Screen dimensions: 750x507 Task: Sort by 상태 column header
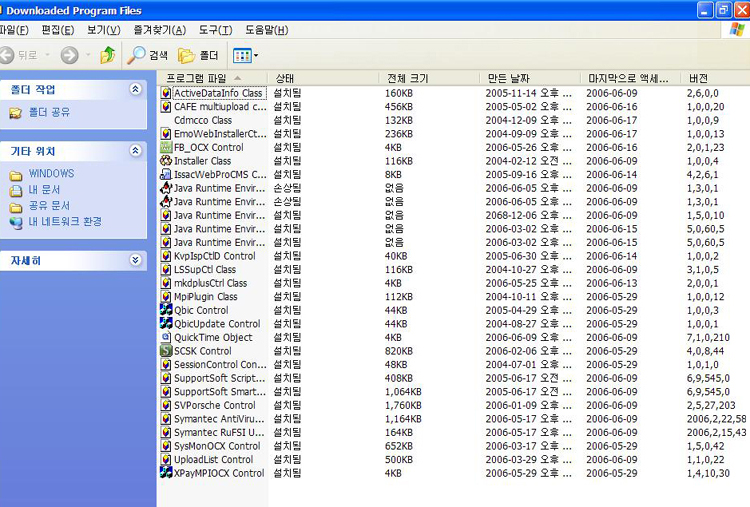324,78
